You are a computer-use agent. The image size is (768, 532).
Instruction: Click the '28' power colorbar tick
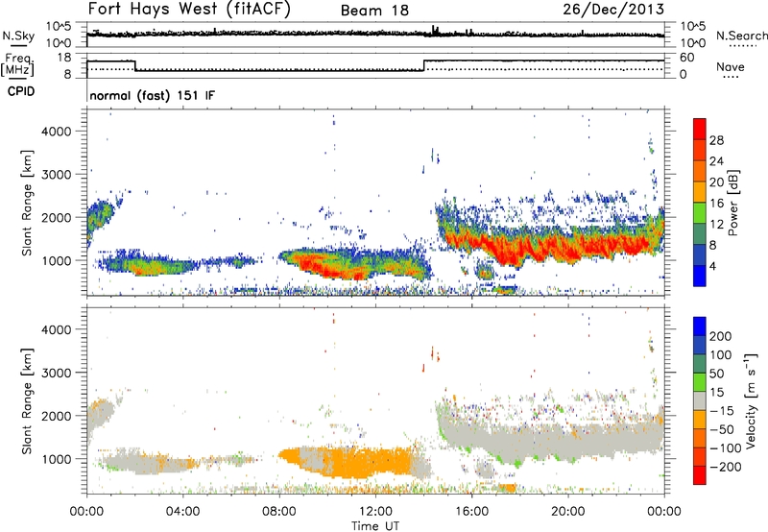(716, 140)
